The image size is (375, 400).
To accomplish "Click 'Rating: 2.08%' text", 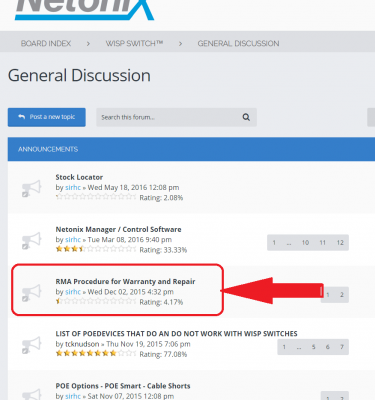I will tap(161, 198).
